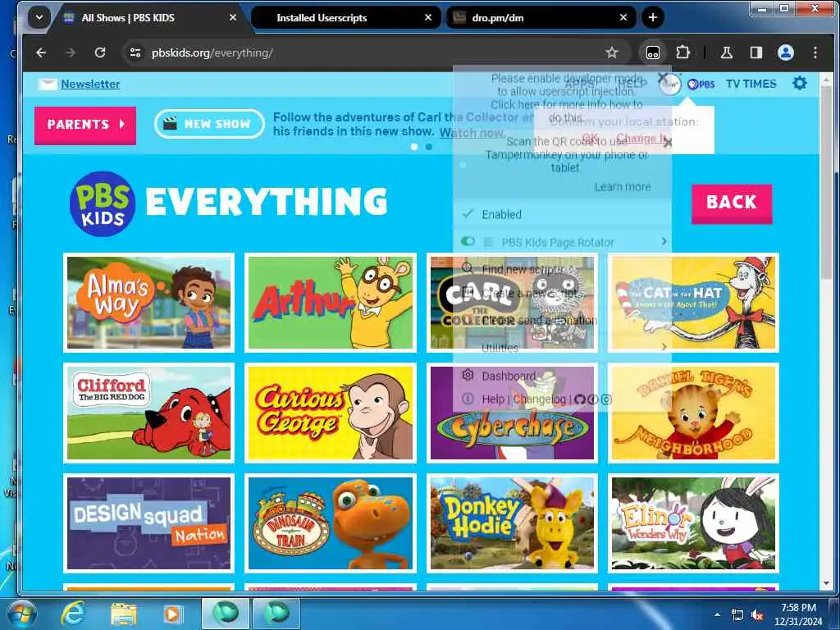Select the first carousel dot
The height and width of the screenshot is (630, 840).
(414, 146)
